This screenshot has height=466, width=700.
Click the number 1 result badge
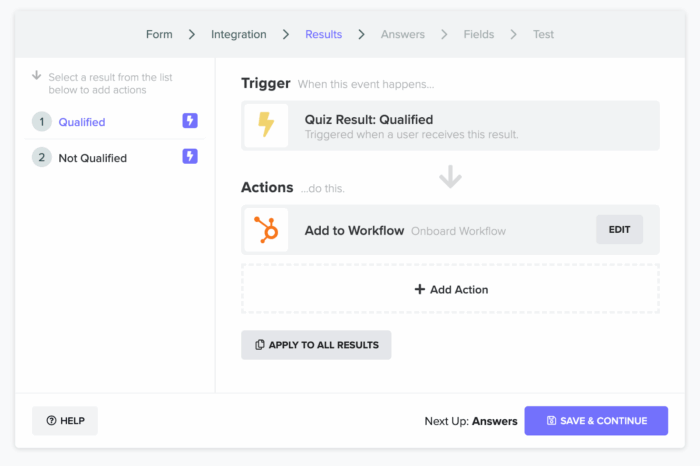click(x=41, y=122)
